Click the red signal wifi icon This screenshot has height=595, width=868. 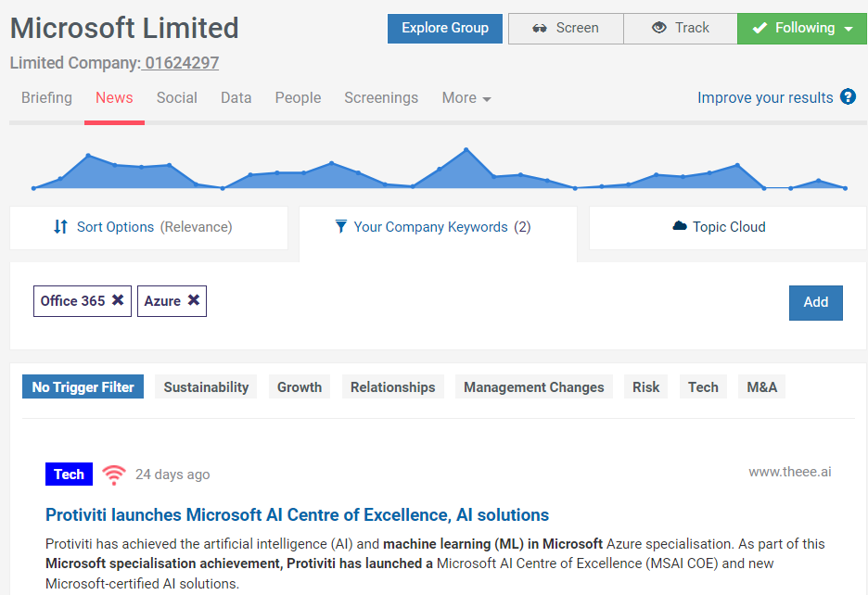pyautogui.click(x=114, y=475)
